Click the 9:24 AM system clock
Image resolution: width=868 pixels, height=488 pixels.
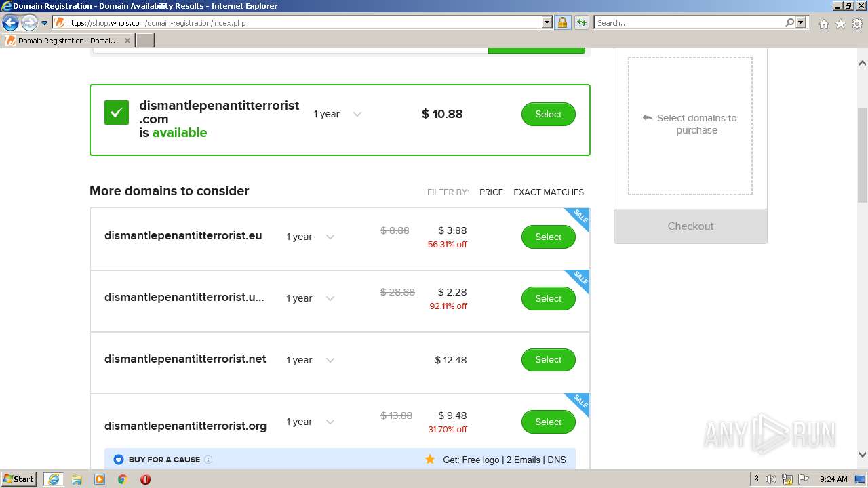pos(833,479)
